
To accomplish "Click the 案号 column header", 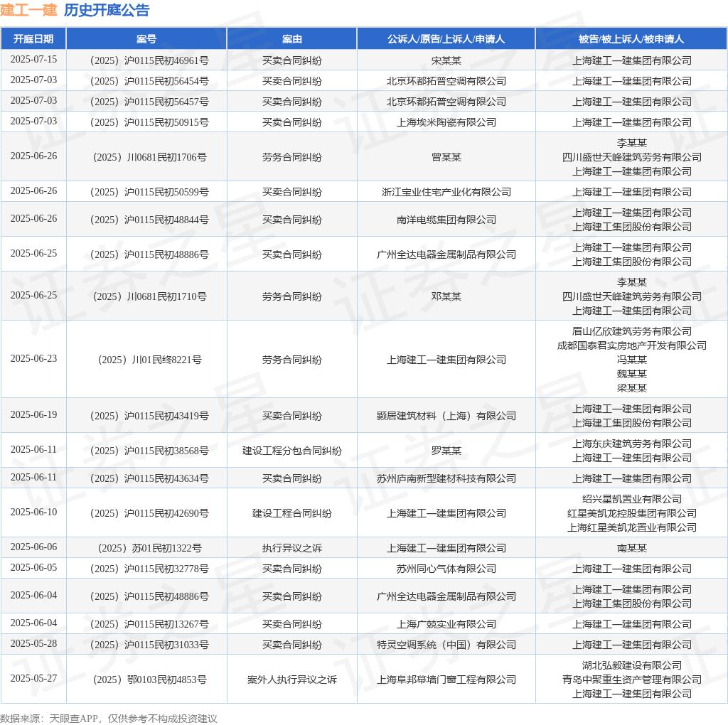I will coord(146,39).
